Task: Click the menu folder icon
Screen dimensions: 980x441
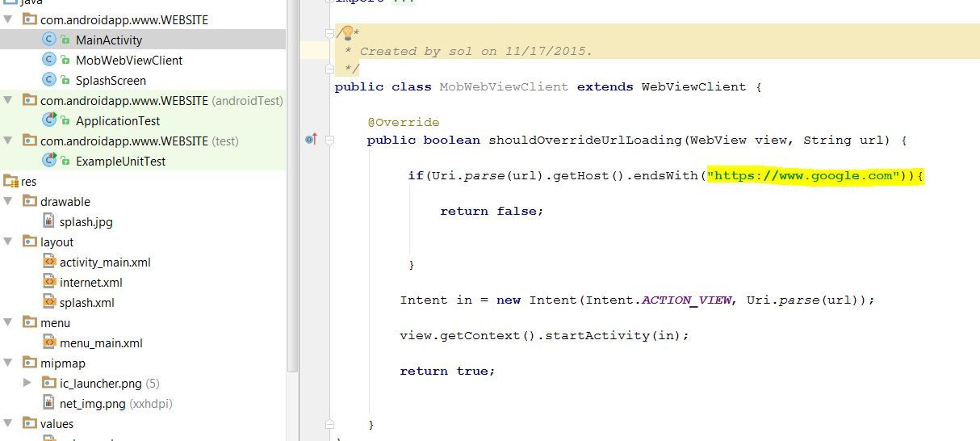Action: [30, 322]
